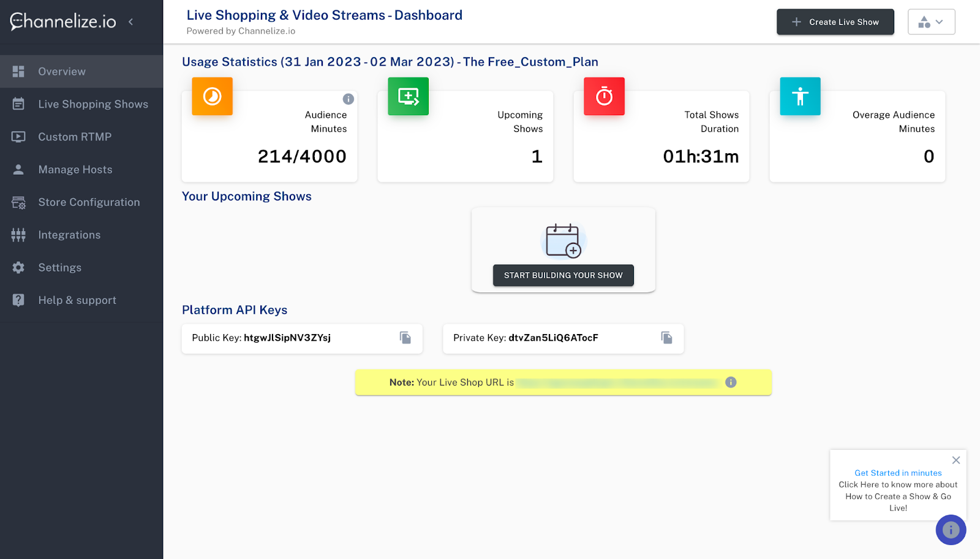Collapse the sidebar with the chevron arrow
Image resolution: width=980 pixels, height=559 pixels.
tap(130, 22)
